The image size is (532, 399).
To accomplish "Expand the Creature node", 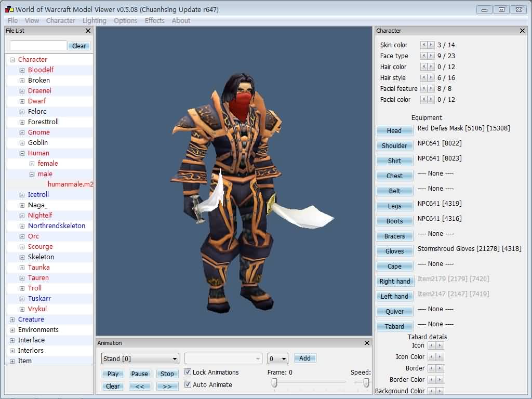I will coord(12,320).
